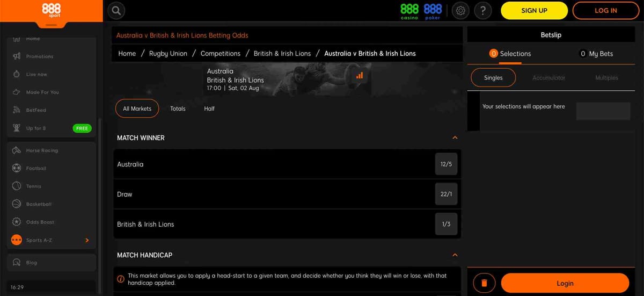Image resolution: width=644 pixels, height=296 pixels.
Task: Click Made For You thumbs-up icon
Action: click(x=17, y=92)
